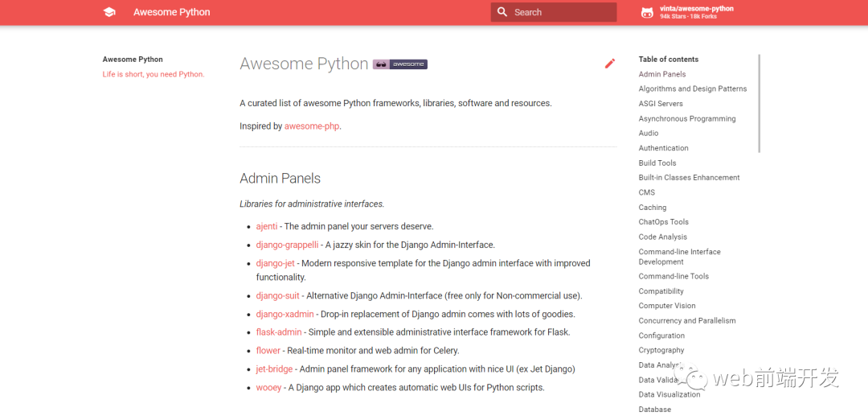Click the graduation cap logo icon
The width and height of the screenshot is (868, 416).
pos(109,12)
